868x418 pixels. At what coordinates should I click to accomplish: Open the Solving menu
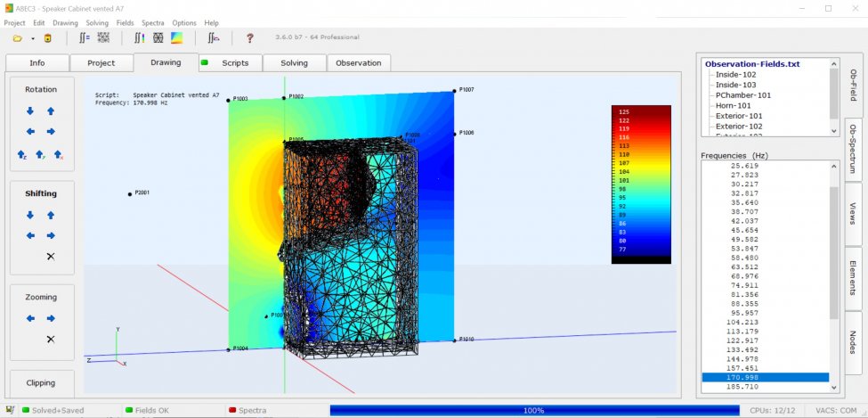(x=97, y=23)
